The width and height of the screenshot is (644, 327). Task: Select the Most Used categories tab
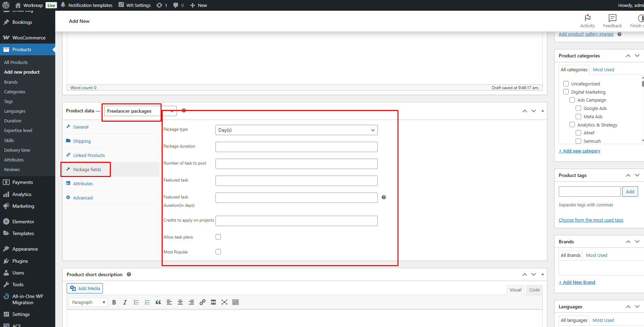click(x=603, y=70)
